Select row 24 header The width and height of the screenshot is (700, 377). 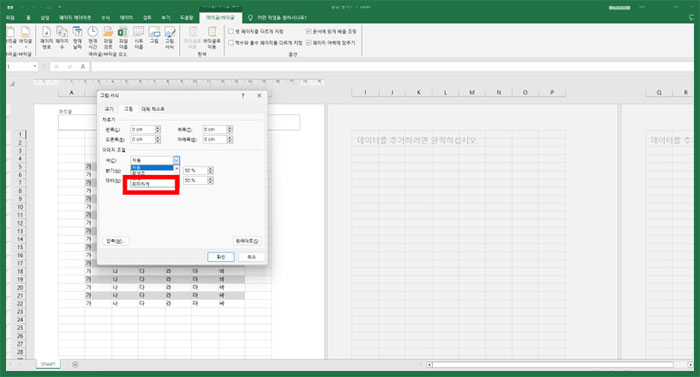[x=20, y=320]
